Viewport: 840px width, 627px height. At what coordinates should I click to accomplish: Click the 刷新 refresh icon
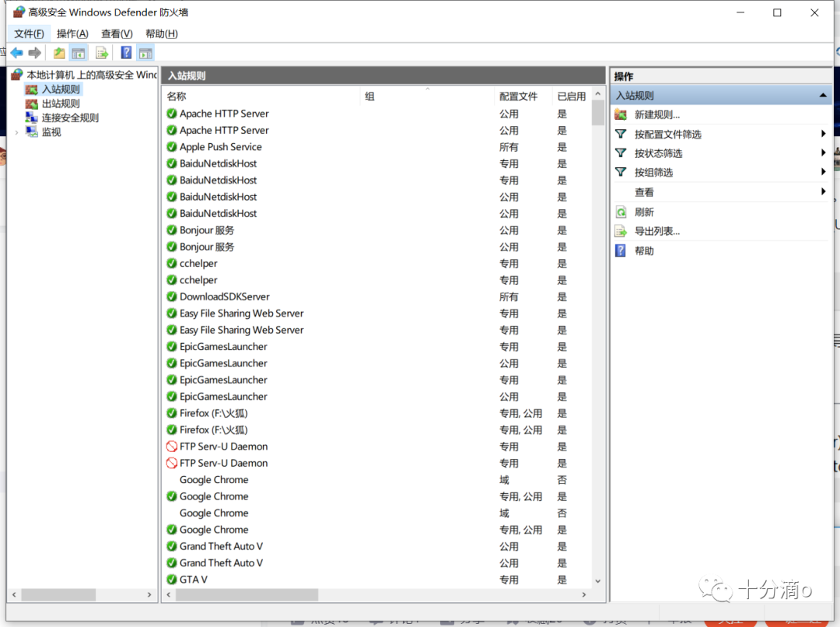pyautogui.click(x=621, y=212)
